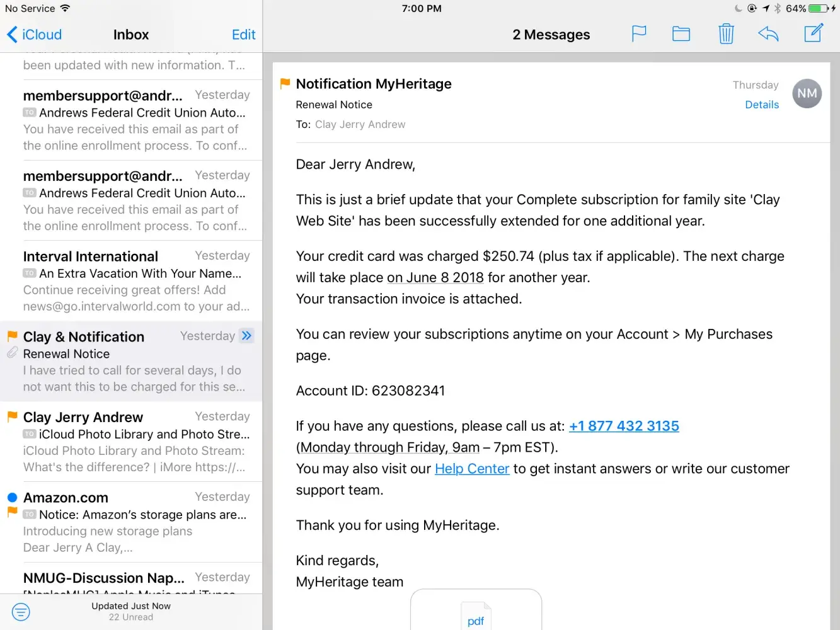Expand the Clay & Notification thread
Viewport: 840px width, 630px height.
(247, 336)
